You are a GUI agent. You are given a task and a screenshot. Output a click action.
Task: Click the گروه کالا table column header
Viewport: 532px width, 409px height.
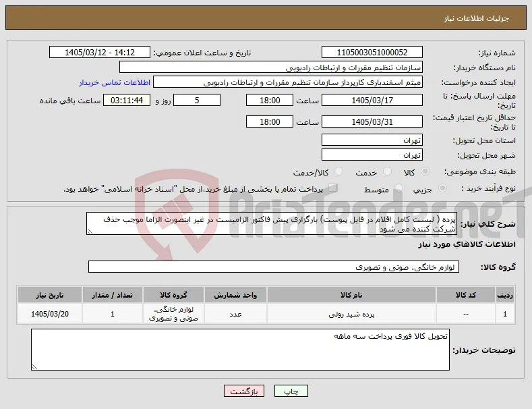[x=173, y=295]
